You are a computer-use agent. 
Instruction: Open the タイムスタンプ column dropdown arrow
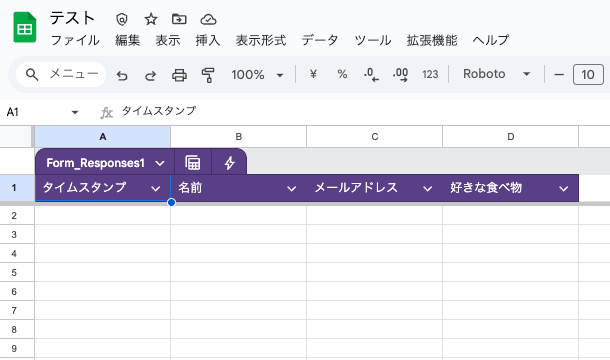click(x=156, y=189)
